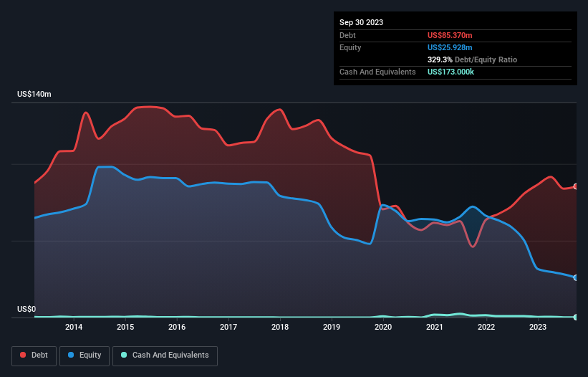Toggle Cash And Equivalents legend button

pos(165,355)
